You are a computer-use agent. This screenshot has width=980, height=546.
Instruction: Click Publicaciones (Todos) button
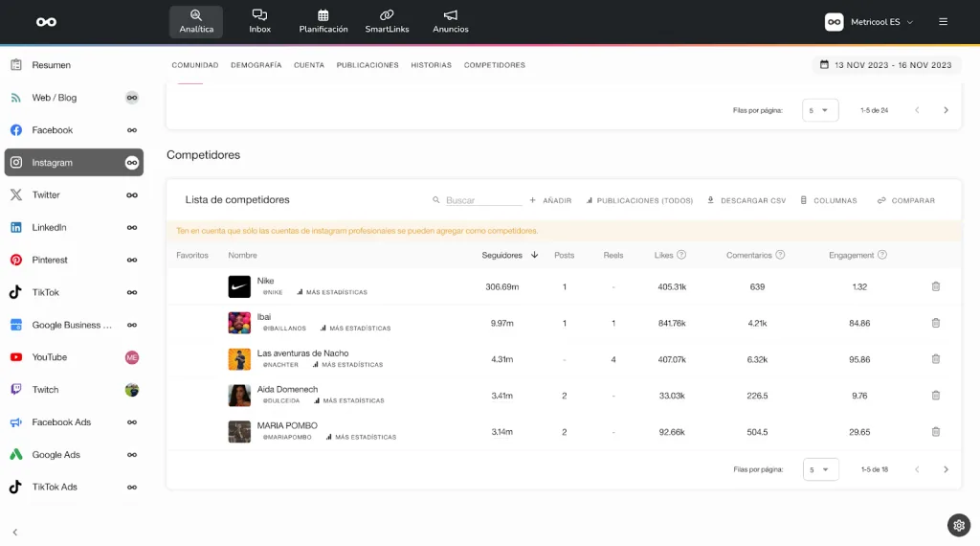[639, 201]
